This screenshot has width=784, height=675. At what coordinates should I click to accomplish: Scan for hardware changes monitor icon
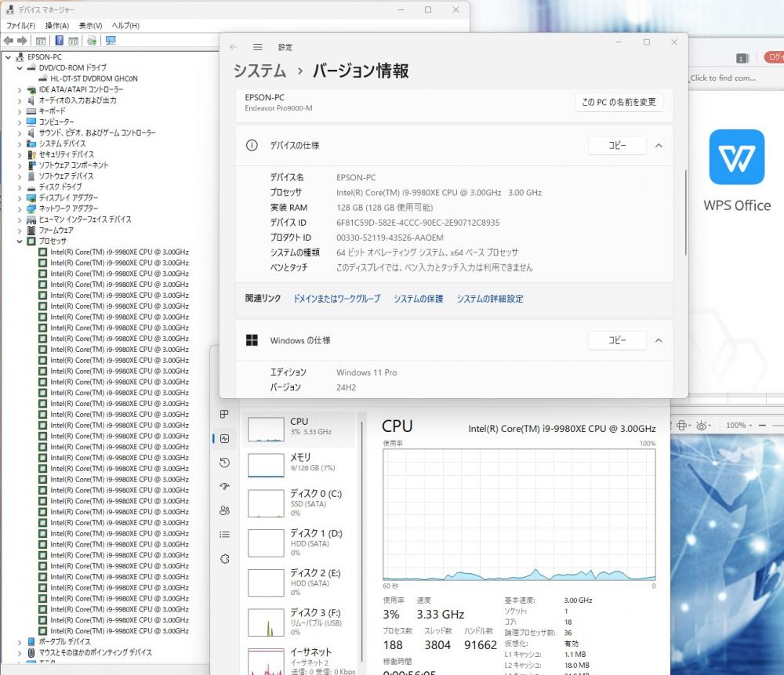[x=111, y=41]
